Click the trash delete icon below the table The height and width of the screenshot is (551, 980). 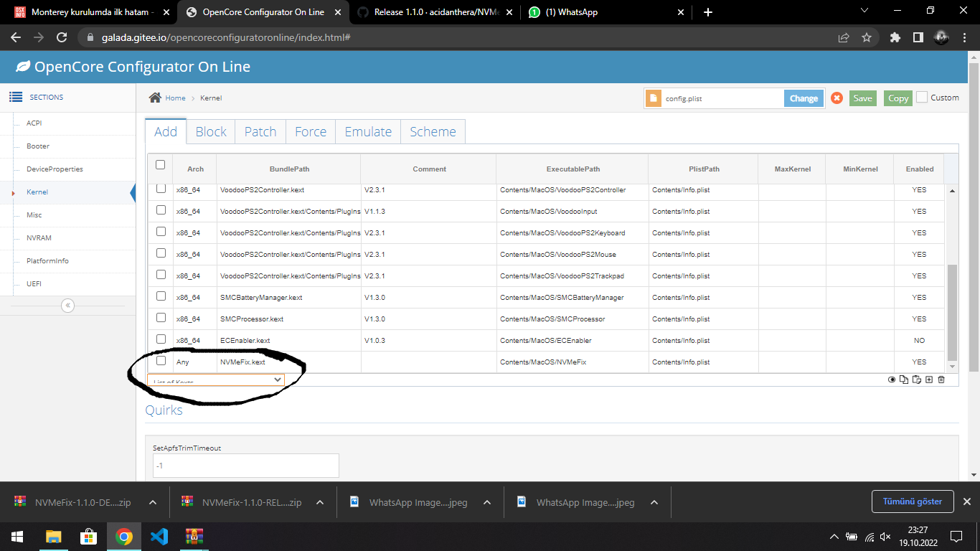pyautogui.click(x=941, y=380)
